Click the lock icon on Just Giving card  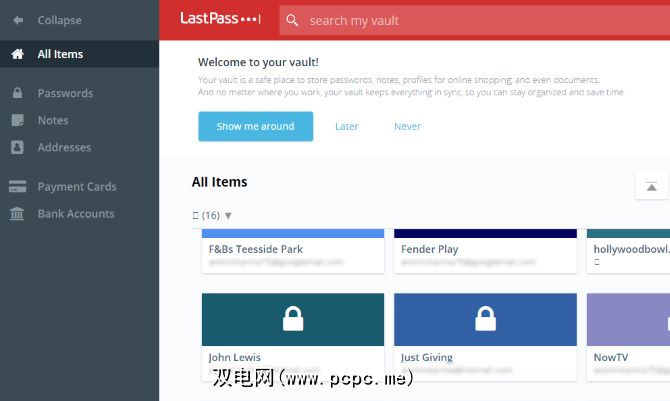(x=485, y=318)
